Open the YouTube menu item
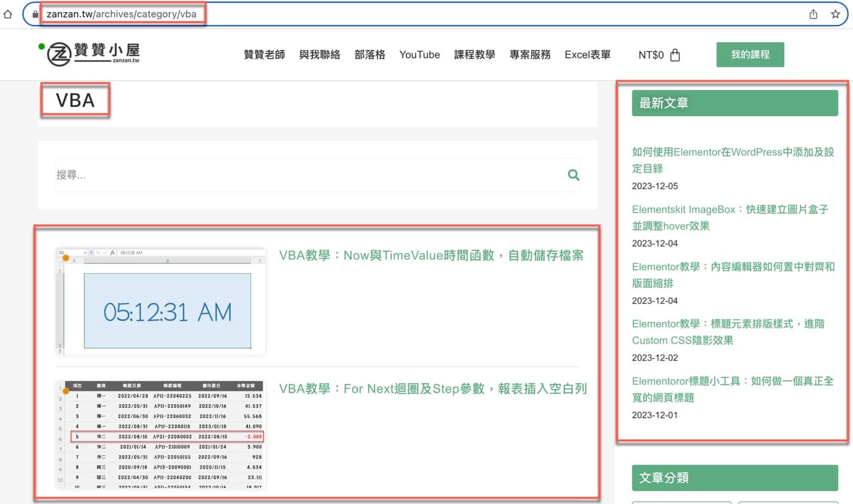853x504 pixels. (x=420, y=55)
